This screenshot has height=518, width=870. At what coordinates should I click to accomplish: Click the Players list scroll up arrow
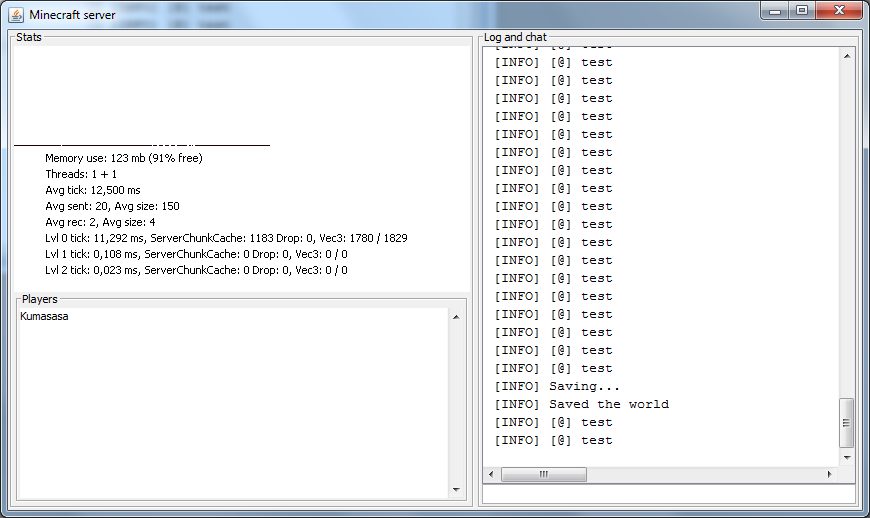click(x=456, y=317)
